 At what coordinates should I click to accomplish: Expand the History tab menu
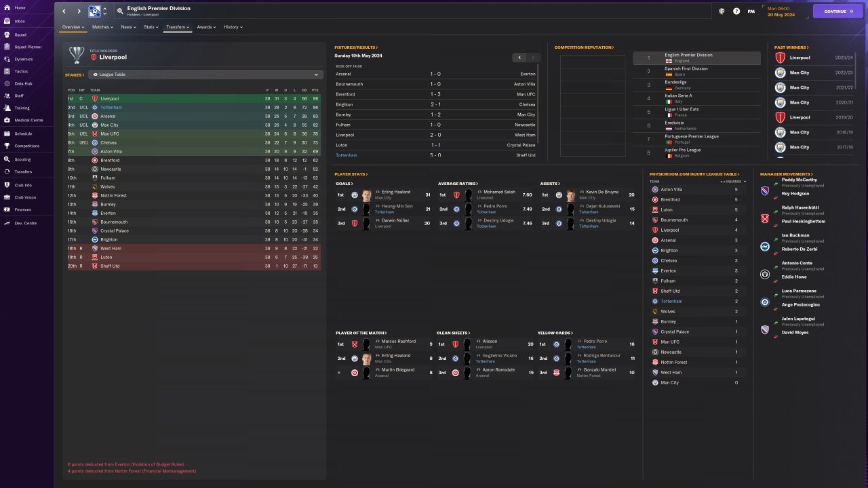tap(233, 27)
